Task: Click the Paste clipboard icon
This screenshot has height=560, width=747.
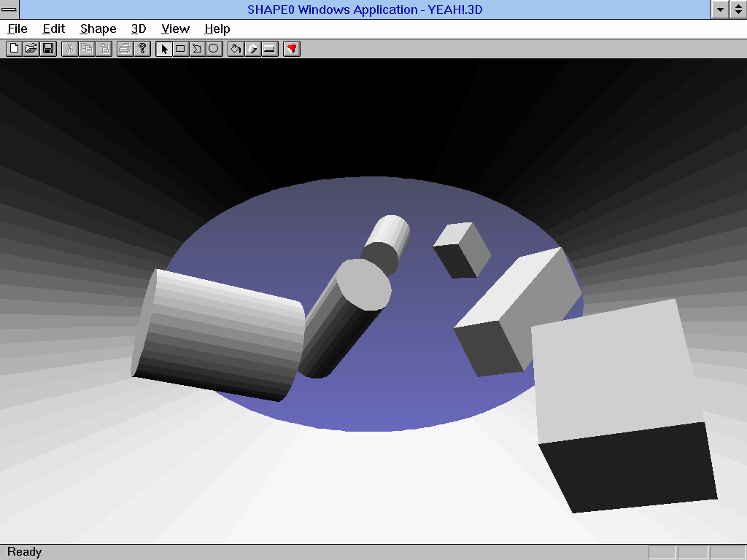Action: tap(104, 49)
